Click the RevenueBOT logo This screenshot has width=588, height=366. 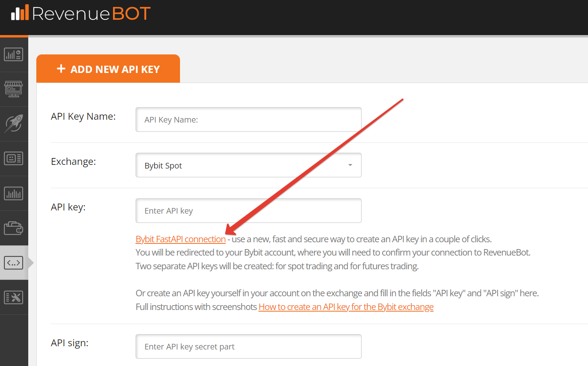(x=81, y=13)
